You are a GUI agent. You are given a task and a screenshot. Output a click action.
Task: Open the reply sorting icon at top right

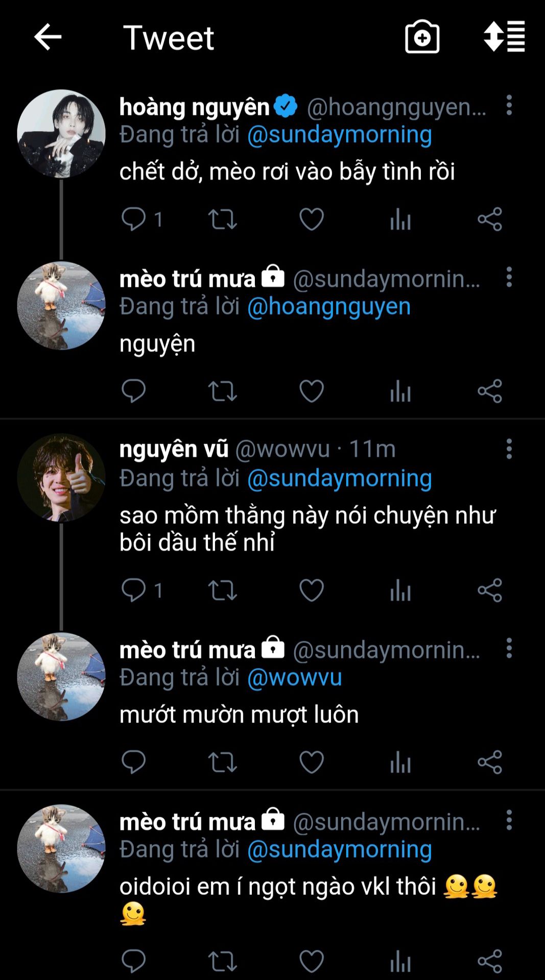[504, 36]
